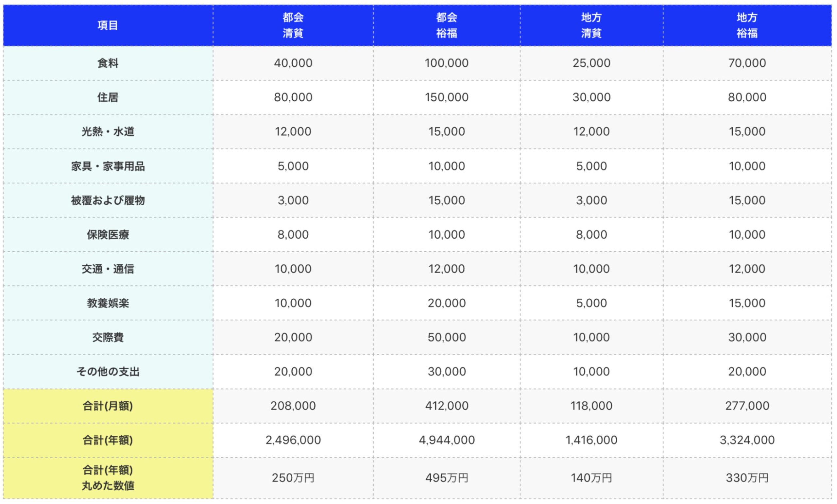Select the 食料 row label
This screenshot has width=837, height=504.
[108, 63]
